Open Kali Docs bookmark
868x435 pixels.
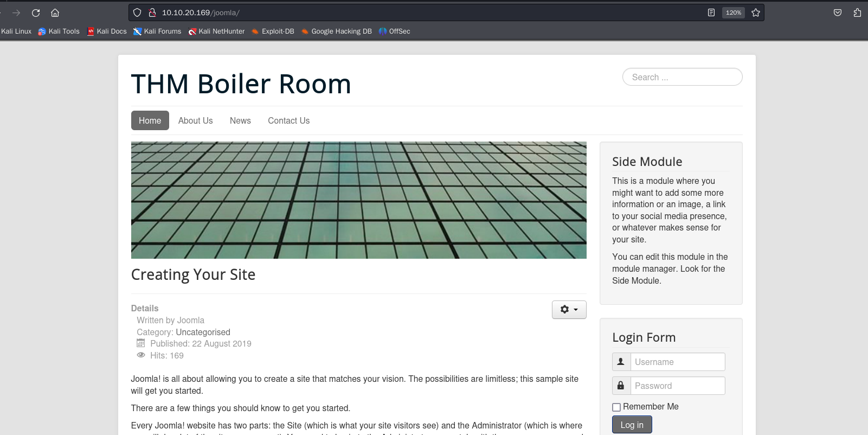pos(107,31)
